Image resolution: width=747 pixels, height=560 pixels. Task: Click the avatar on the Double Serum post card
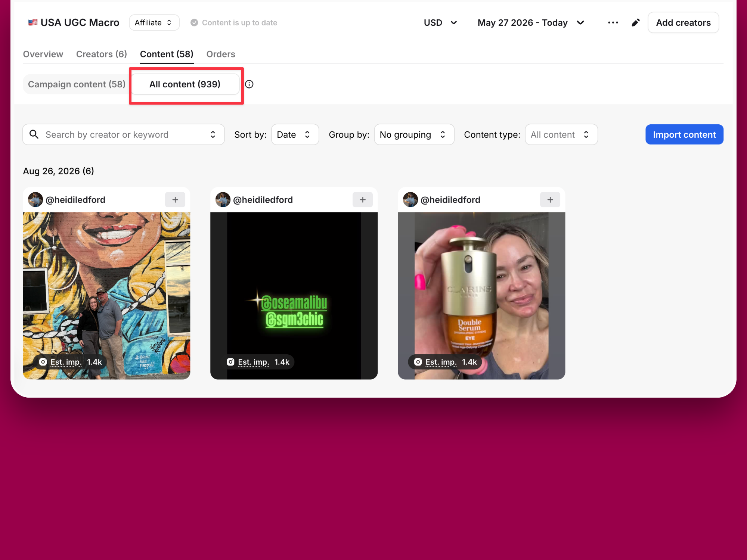click(x=410, y=200)
